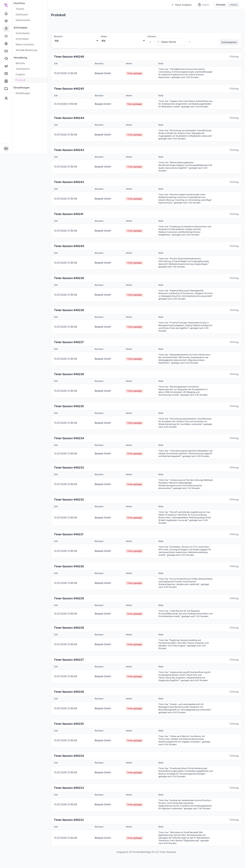Viewport: 245px width, 868px height.
Task: Open the Benutzer dropdown filter
Action: click(76, 41)
